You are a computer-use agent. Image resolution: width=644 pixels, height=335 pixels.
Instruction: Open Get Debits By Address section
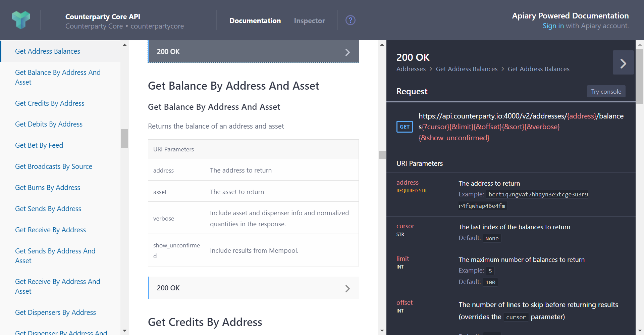49,124
